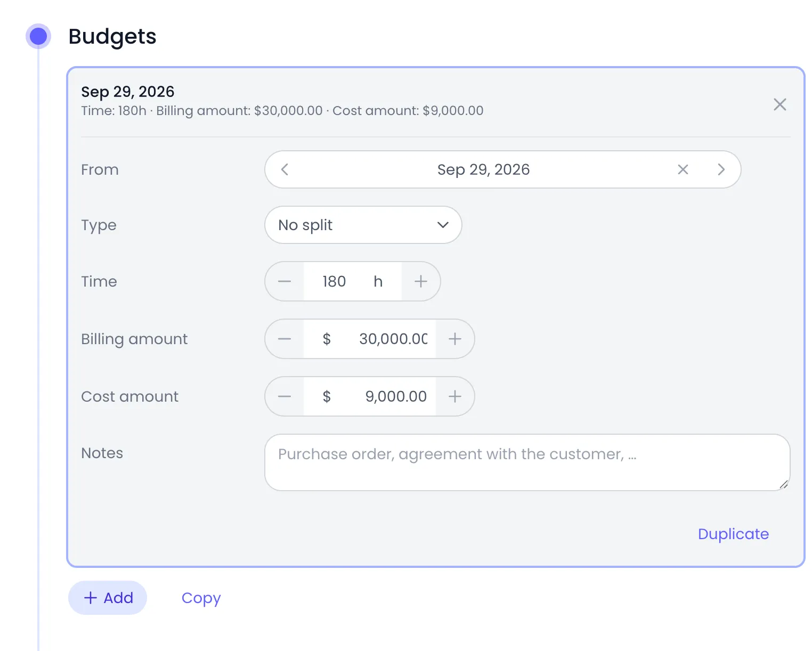Screen dimensions: 812x651
Task: Click the Budgets heading
Action: [x=112, y=36]
